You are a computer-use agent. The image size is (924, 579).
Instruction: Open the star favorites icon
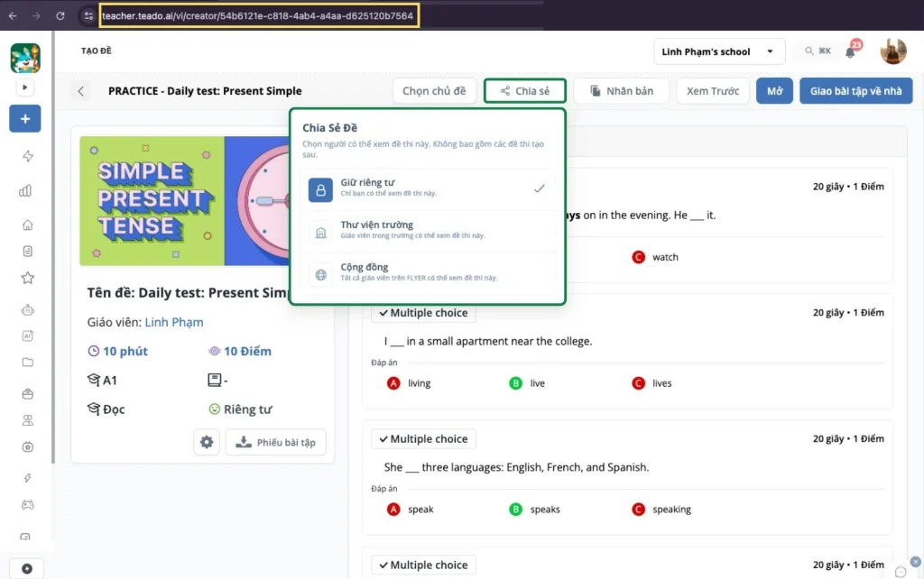click(x=27, y=278)
